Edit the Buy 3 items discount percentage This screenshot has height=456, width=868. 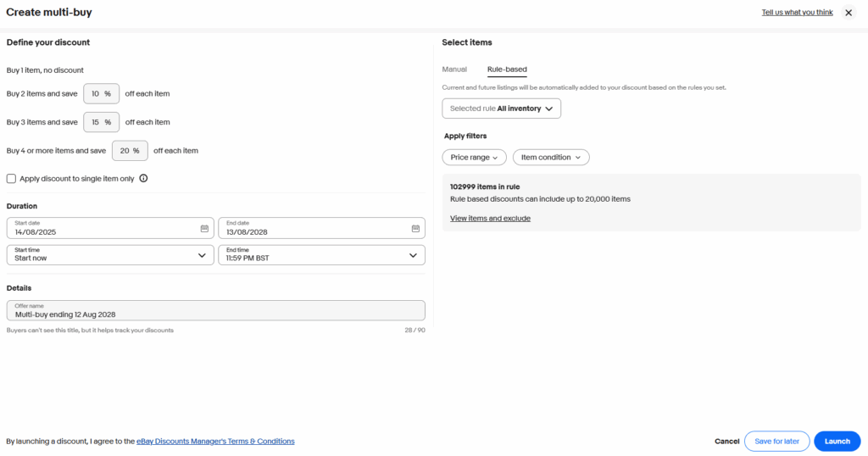102,122
